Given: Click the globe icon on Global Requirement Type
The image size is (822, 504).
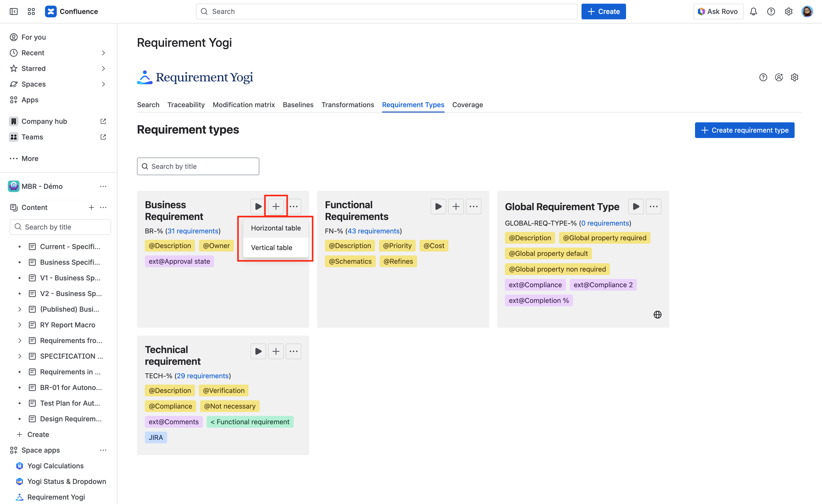Looking at the screenshot, I should pyautogui.click(x=657, y=315).
